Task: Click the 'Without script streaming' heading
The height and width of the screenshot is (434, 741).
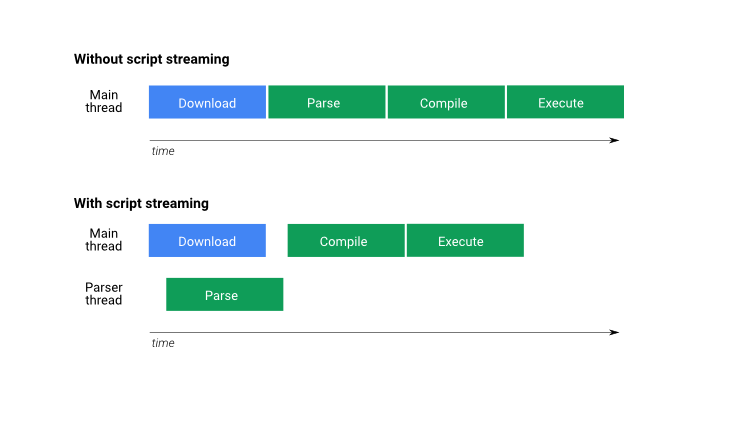Action: tap(152, 59)
